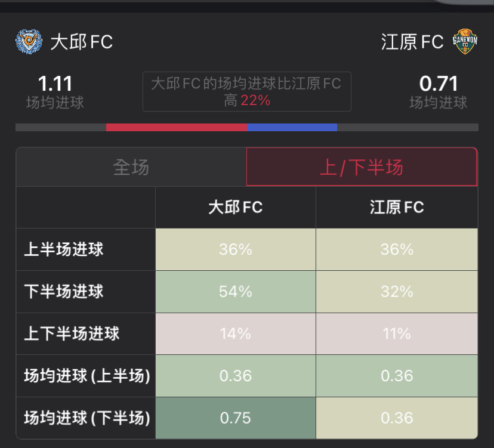The height and width of the screenshot is (448, 494).
Task: Click the 1.11 场均进球 stat
Action: pyautogui.click(x=55, y=92)
